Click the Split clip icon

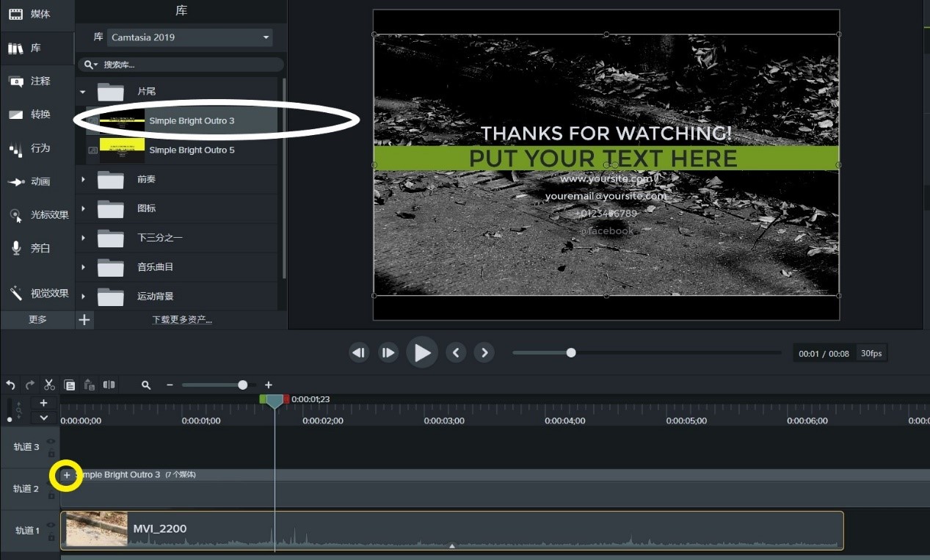coord(109,385)
